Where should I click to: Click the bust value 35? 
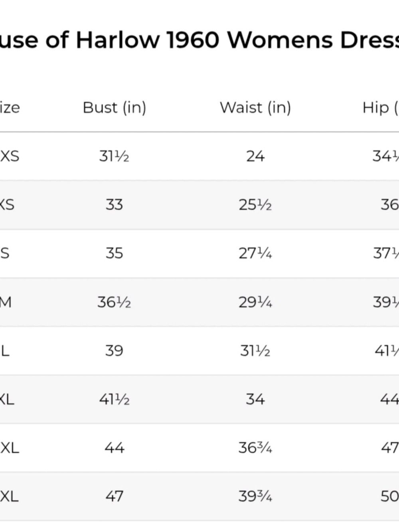[114, 253]
